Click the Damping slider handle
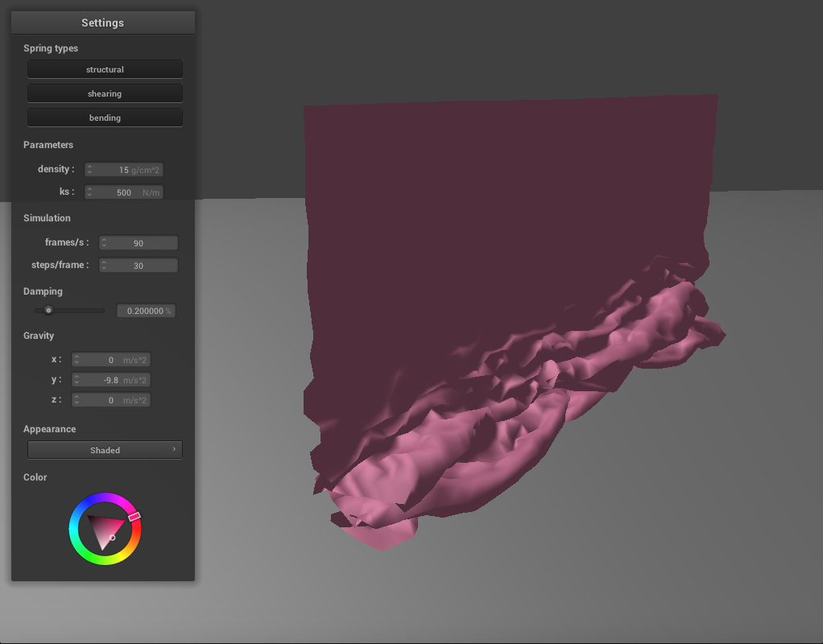The width and height of the screenshot is (823, 644). tap(48, 310)
